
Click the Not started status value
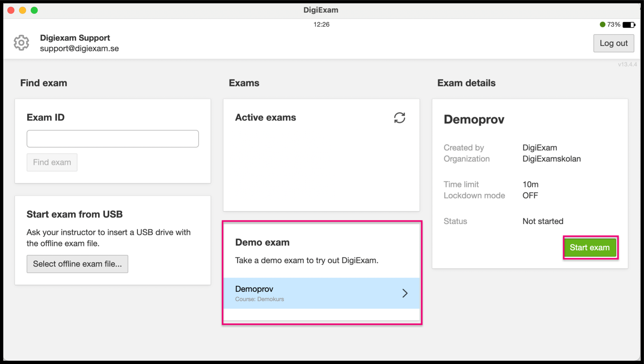pyautogui.click(x=543, y=221)
